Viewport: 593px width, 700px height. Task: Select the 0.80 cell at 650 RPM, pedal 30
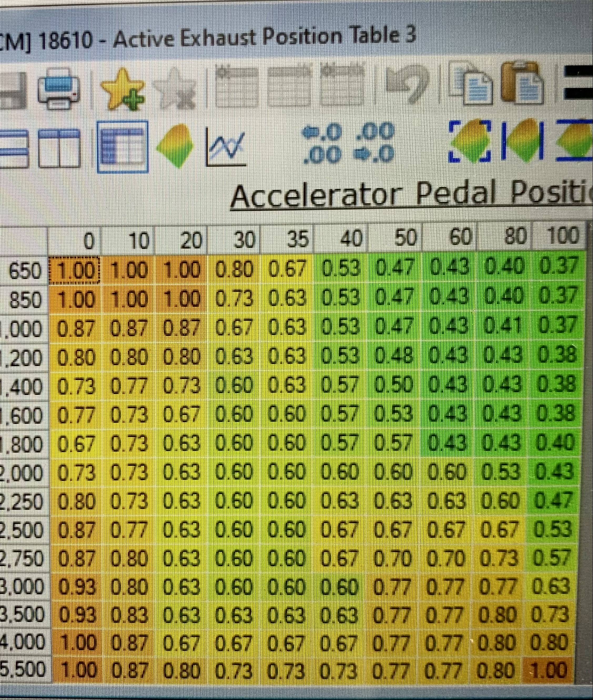pos(234,269)
